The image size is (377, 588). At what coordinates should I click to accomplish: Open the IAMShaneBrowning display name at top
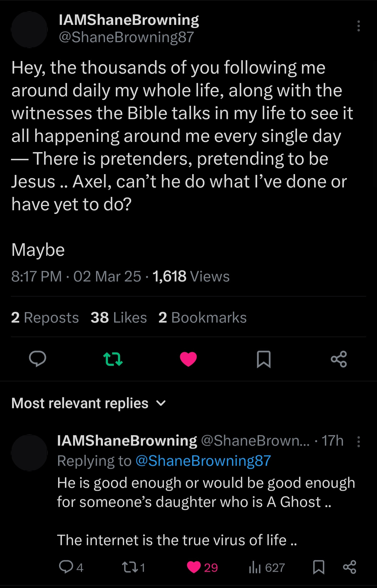coord(129,20)
